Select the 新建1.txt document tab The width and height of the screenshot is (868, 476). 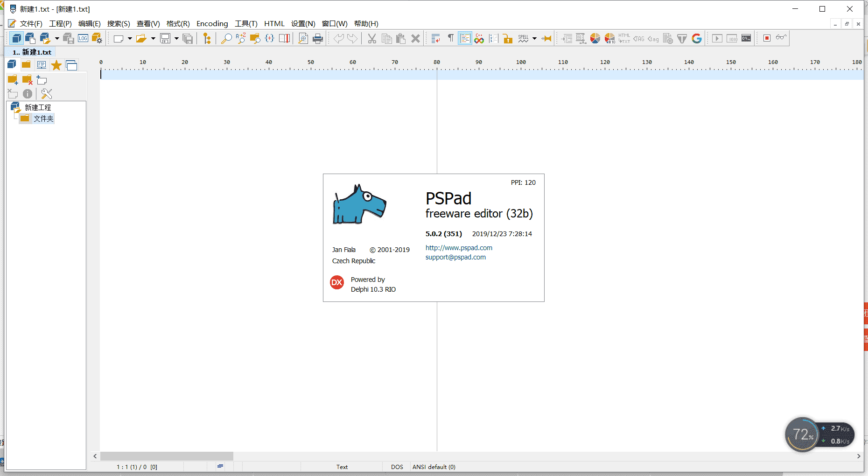(32, 52)
